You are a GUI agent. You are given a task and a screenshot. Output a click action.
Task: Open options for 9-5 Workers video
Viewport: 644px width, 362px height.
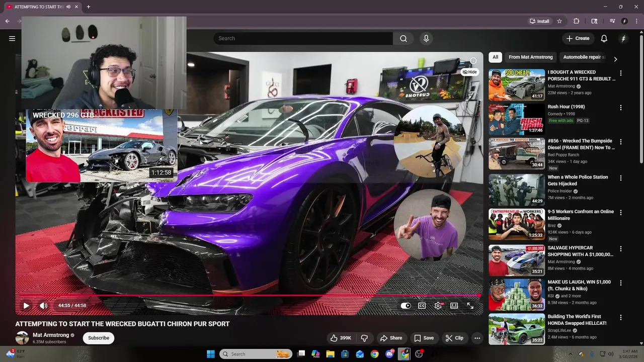point(620,213)
